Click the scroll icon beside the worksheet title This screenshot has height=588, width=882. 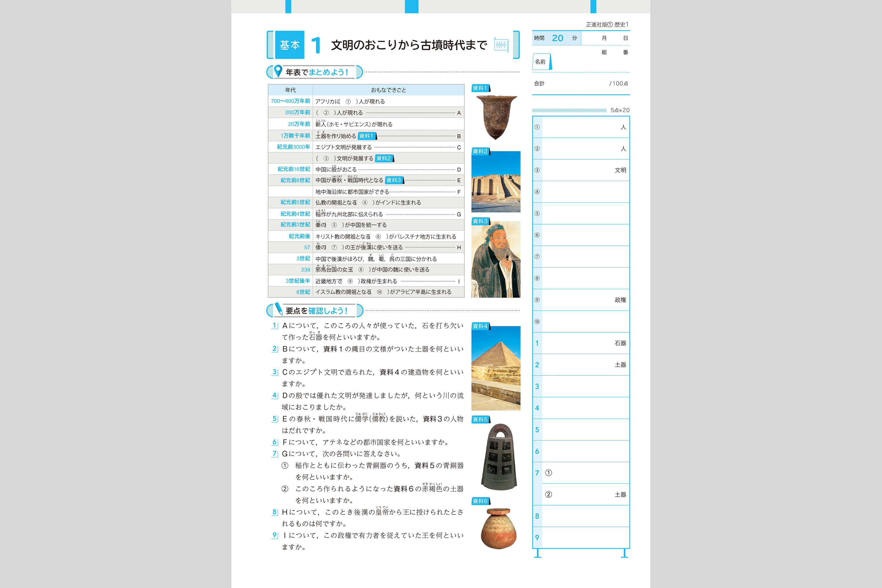point(501,45)
